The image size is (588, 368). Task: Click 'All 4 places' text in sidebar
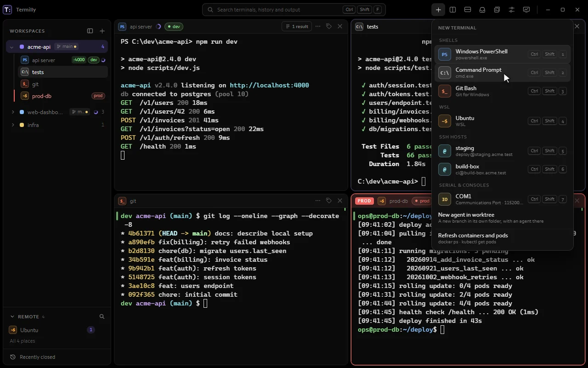pos(23,341)
